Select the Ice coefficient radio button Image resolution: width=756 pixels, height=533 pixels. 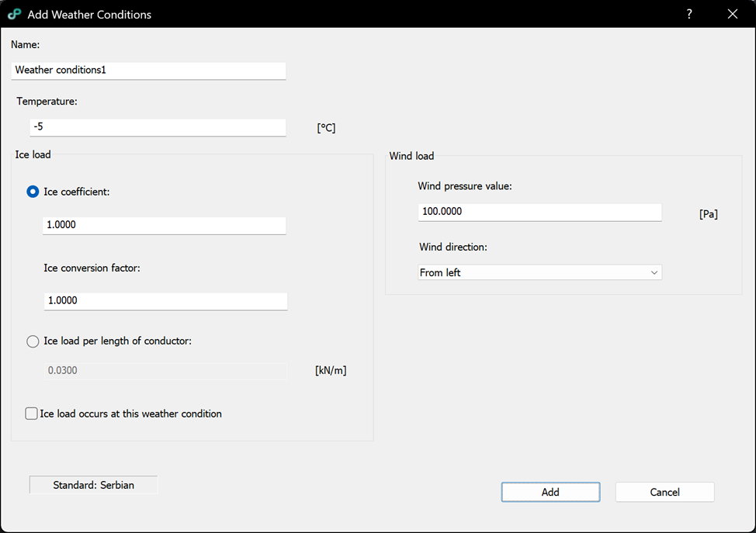(33, 192)
